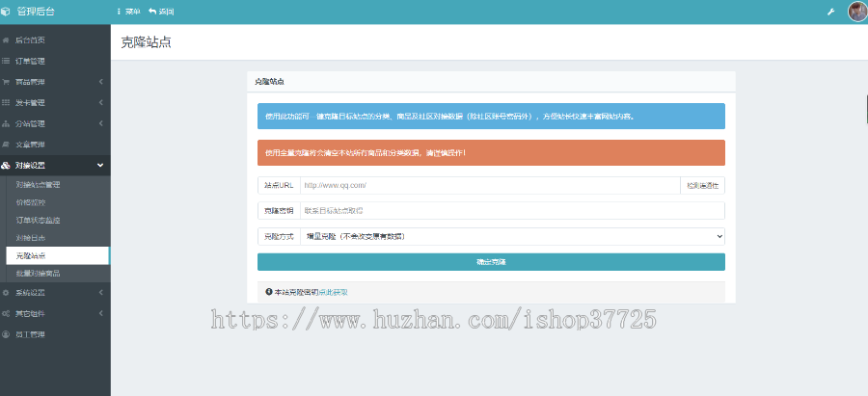Click the grid icon for 发卡管理

click(6, 102)
